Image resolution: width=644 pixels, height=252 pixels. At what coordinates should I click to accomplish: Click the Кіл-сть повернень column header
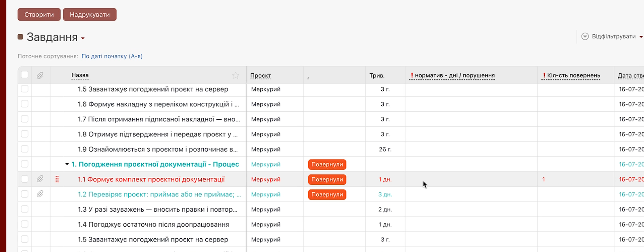573,75
